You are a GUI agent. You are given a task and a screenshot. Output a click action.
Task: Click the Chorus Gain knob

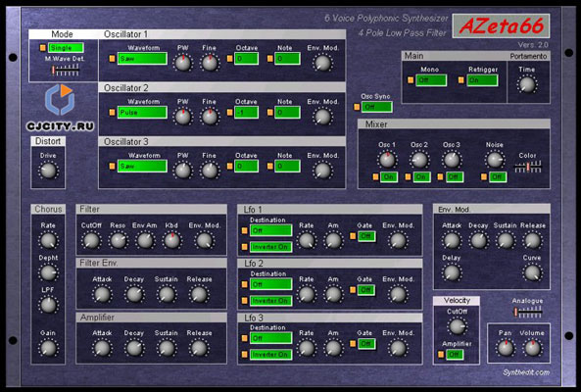(x=48, y=348)
